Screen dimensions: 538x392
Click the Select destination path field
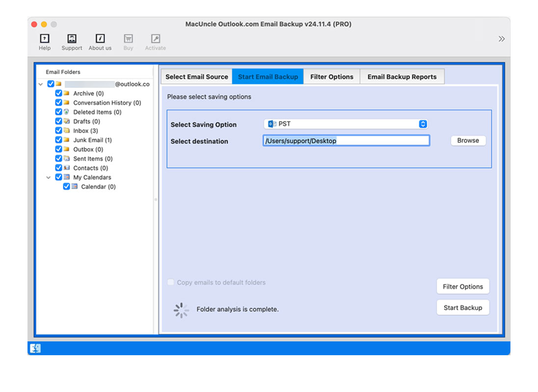pos(346,141)
